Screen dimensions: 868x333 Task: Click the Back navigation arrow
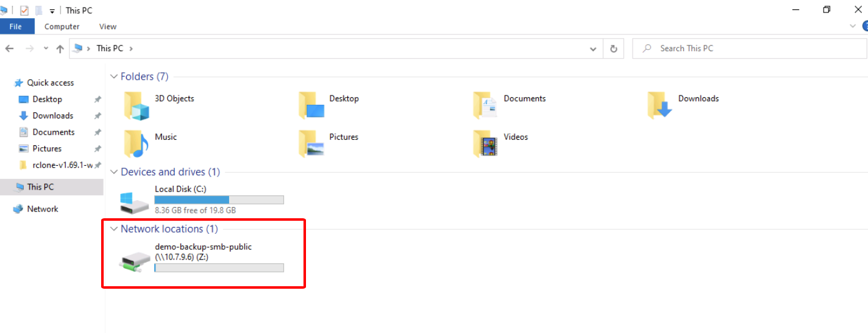(10, 49)
